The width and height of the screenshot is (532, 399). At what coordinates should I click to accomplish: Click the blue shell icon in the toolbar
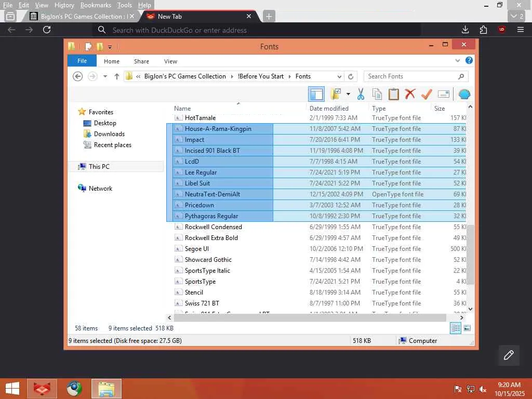click(464, 94)
